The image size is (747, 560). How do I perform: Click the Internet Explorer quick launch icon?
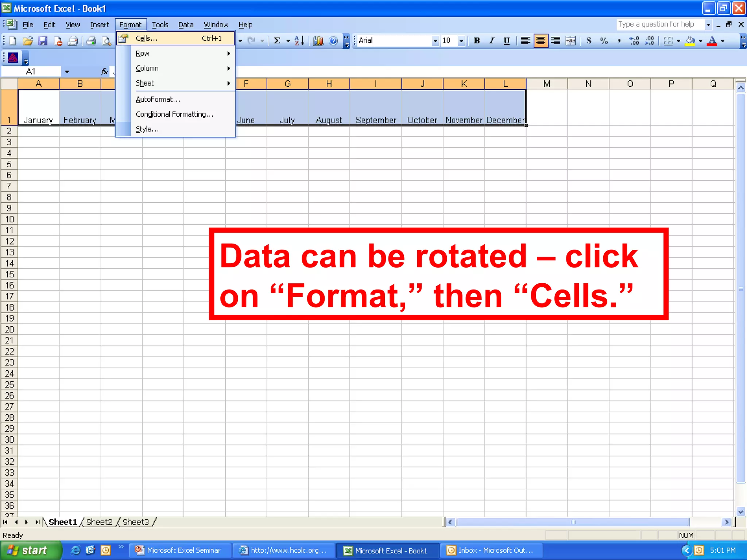(75, 550)
